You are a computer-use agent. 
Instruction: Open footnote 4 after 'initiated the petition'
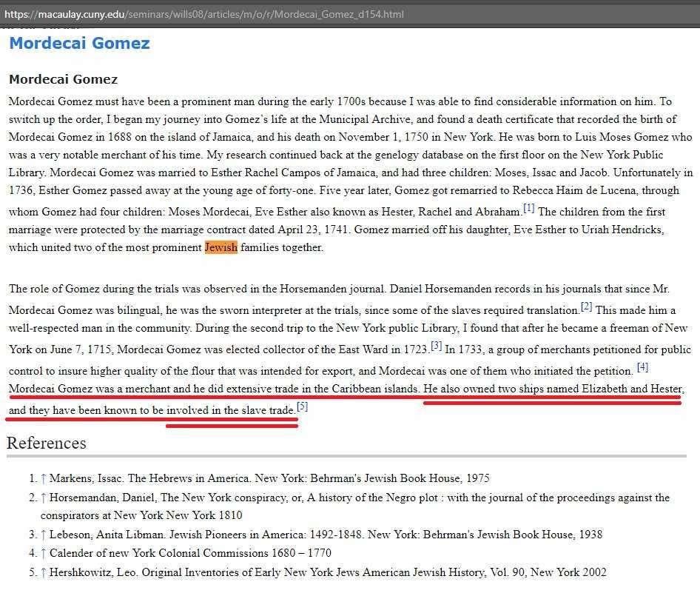tap(642, 366)
